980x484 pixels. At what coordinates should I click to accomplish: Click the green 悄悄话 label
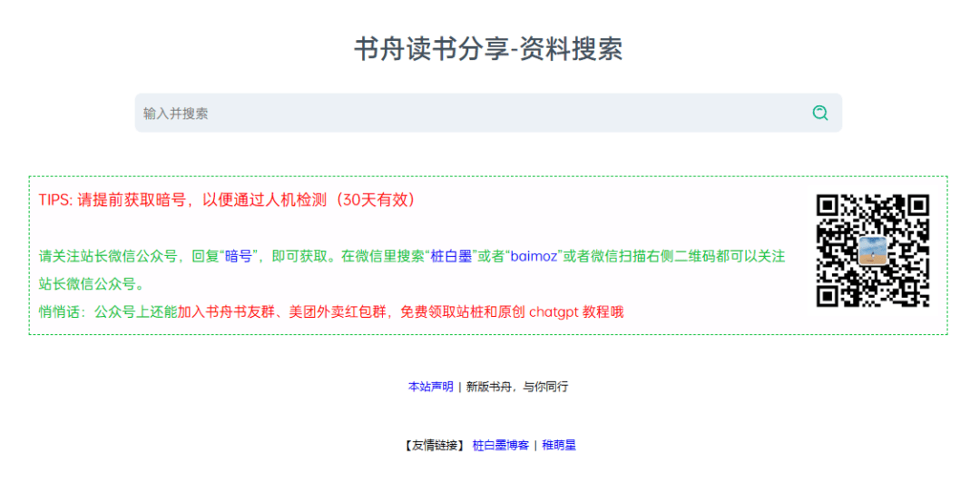pos(62,312)
